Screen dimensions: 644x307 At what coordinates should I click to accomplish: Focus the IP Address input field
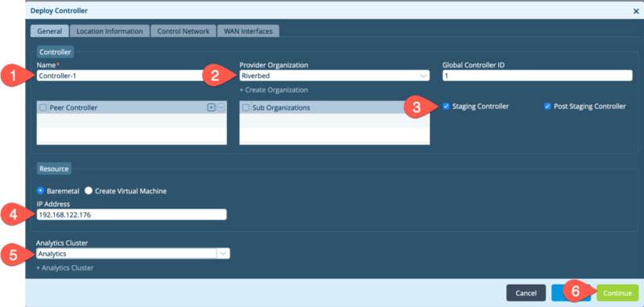coord(131,214)
